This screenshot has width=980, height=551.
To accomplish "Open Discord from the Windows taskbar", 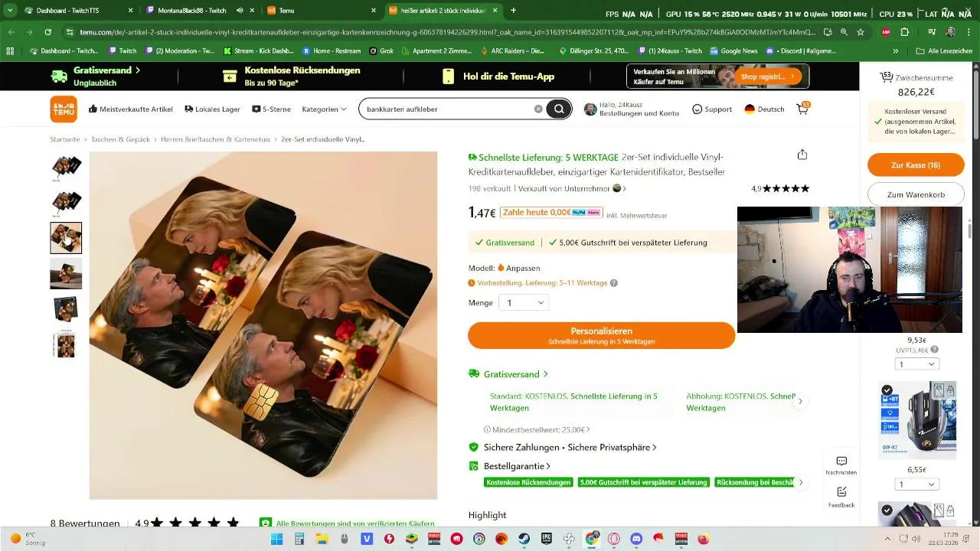I will 635,539.
